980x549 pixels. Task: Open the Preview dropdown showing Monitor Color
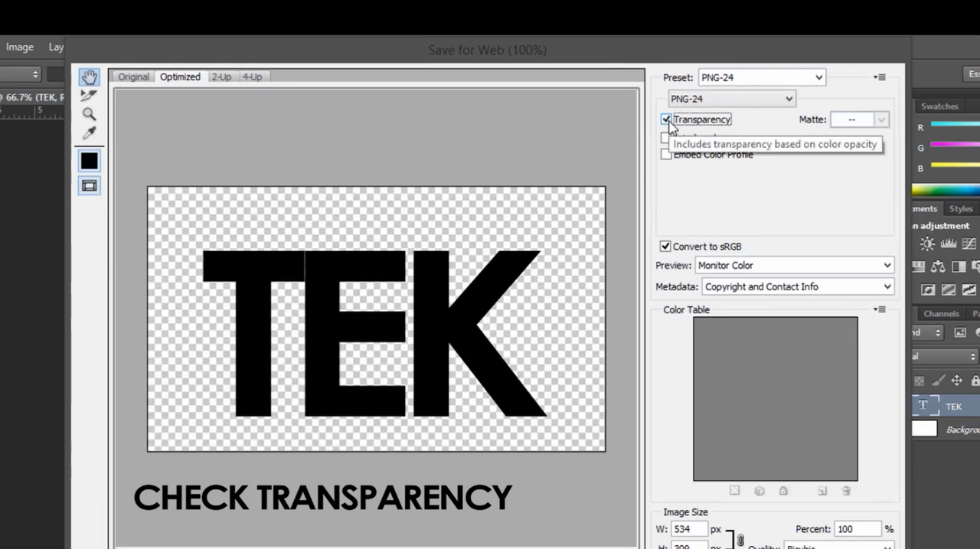tap(795, 266)
